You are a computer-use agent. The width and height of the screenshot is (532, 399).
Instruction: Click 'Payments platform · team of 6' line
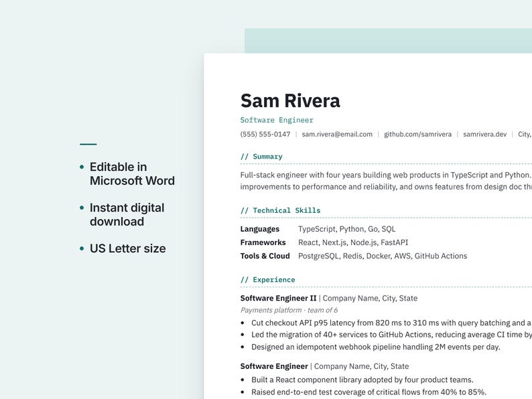pyautogui.click(x=289, y=310)
